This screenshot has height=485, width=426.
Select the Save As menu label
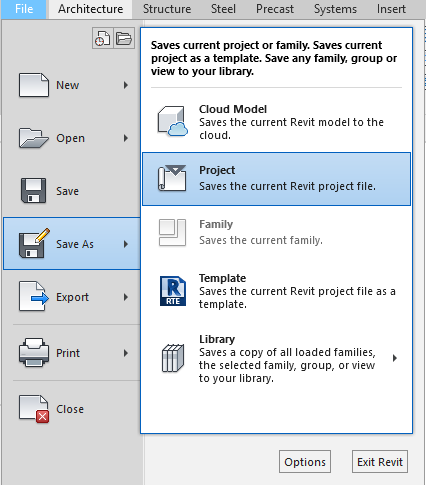(75, 244)
